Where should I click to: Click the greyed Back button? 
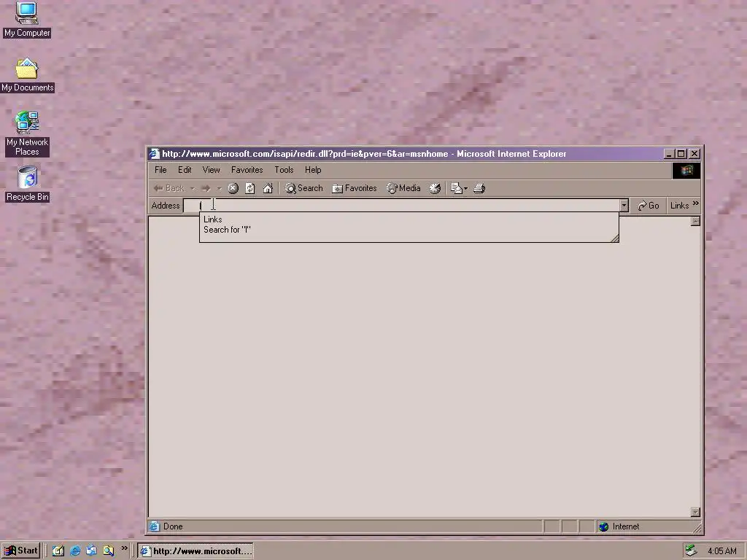(x=169, y=189)
